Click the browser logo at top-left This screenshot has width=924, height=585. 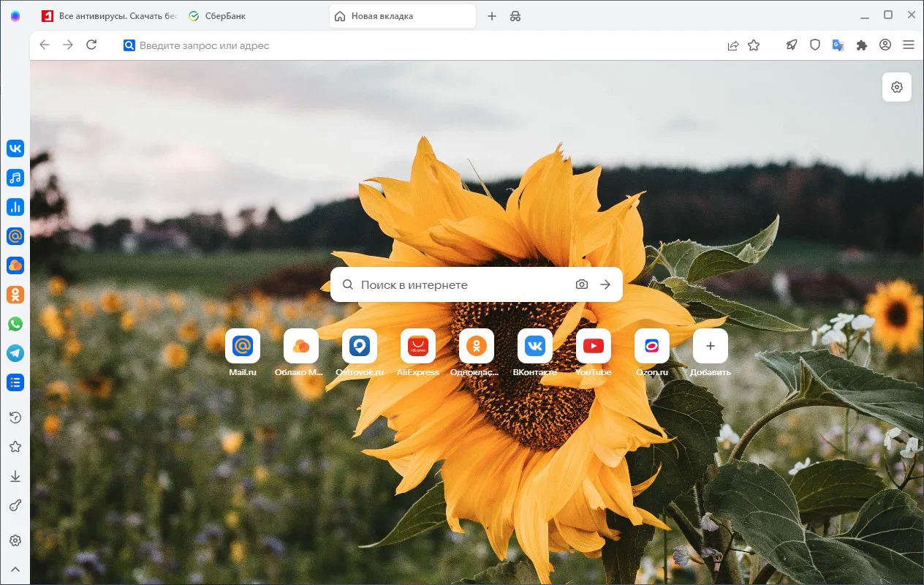click(x=15, y=16)
